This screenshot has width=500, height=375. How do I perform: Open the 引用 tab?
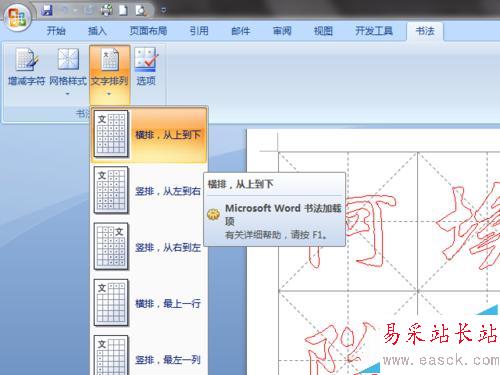199,31
